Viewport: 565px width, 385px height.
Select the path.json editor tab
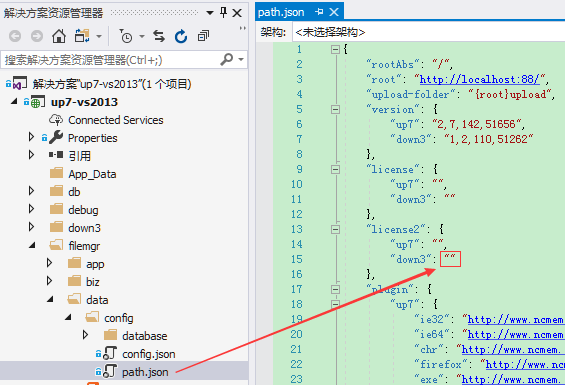[x=281, y=12]
